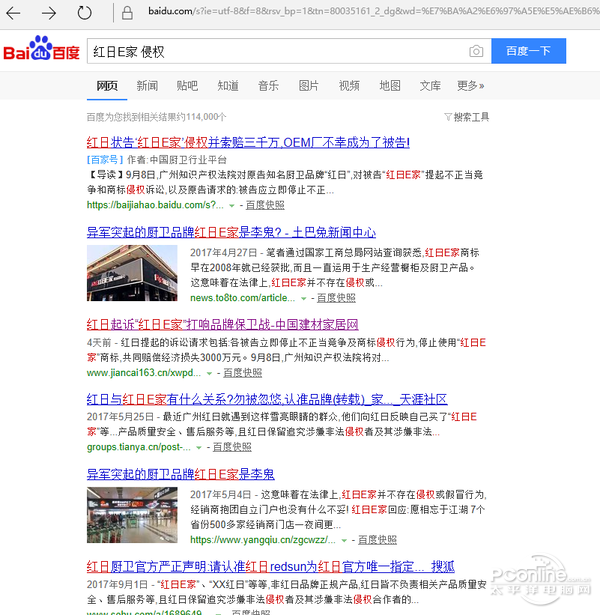Open 百度快照 for the baijiahao result
This screenshot has height=615, width=600.
[x=265, y=205]
